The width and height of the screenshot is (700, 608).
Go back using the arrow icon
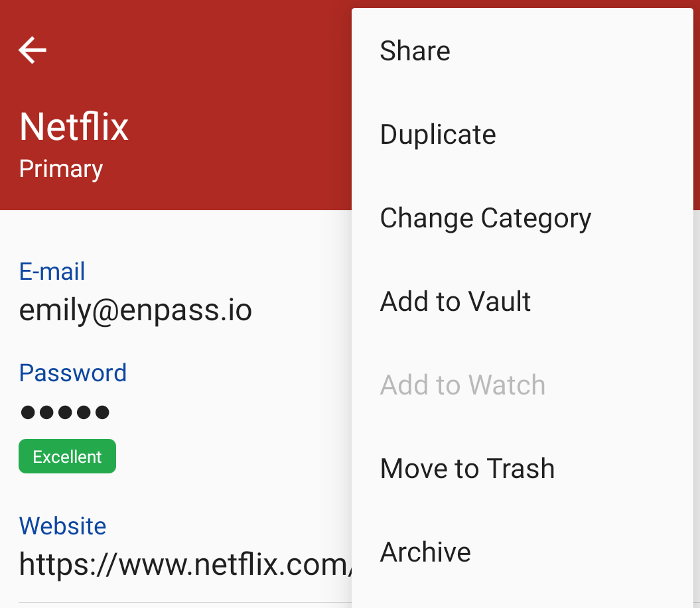[32, 50]
